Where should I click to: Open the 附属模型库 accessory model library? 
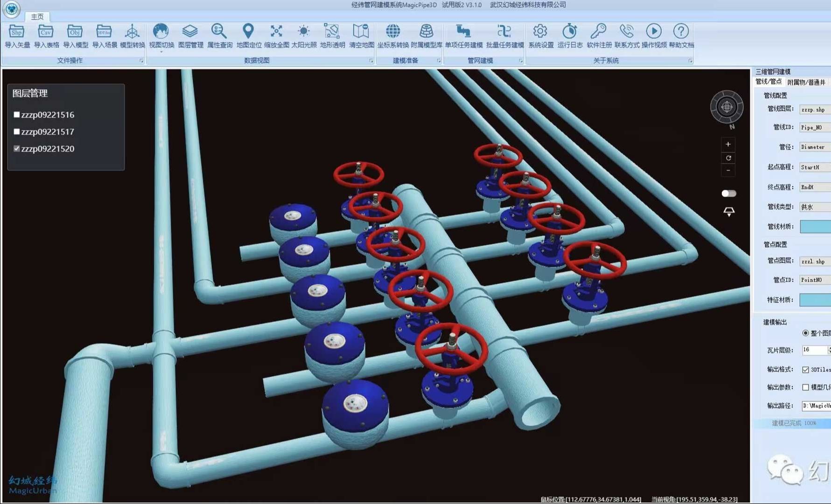click(426, 36)
